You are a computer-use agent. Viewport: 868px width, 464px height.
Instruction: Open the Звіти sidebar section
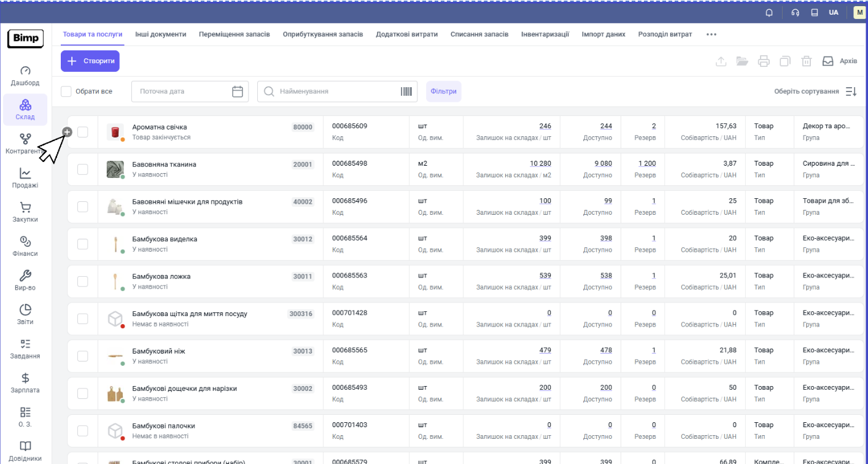click(25, 315)
